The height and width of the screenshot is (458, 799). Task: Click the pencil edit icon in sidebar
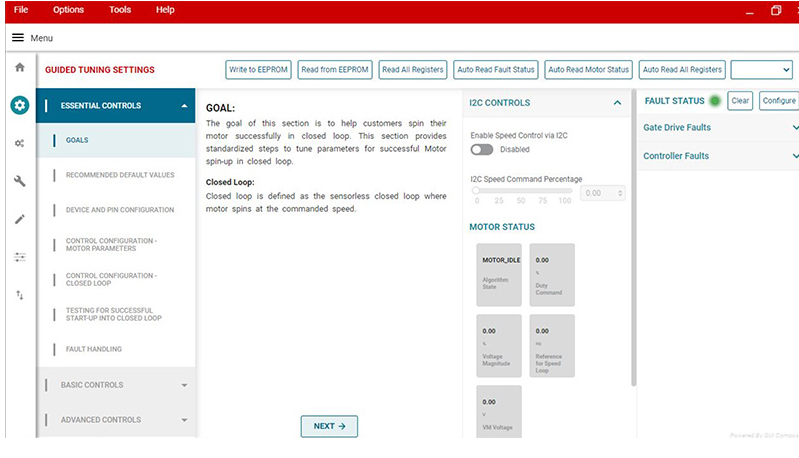[x=19, y=219]
